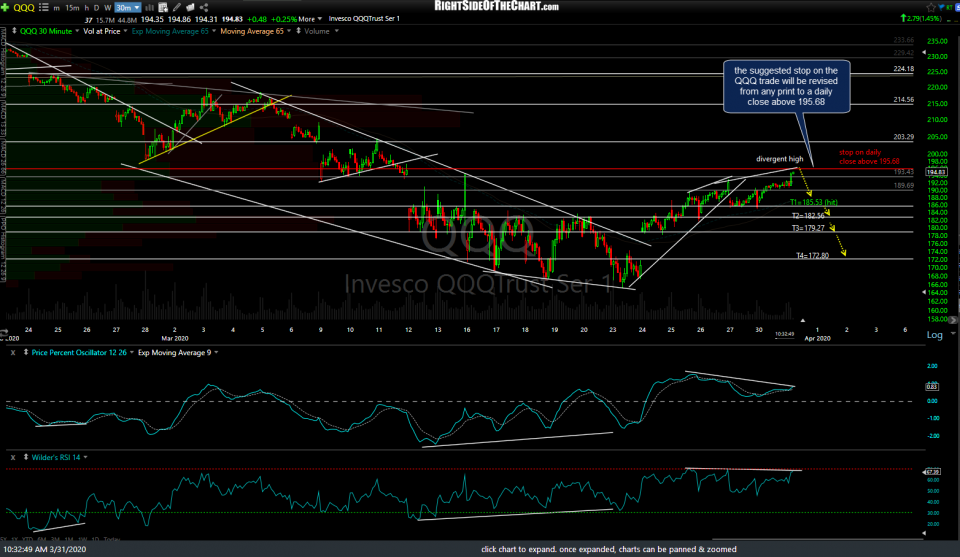Click the collapse arrow right of price scale
This screenshot has height=557, width=960.
click(x=953, y=320)
